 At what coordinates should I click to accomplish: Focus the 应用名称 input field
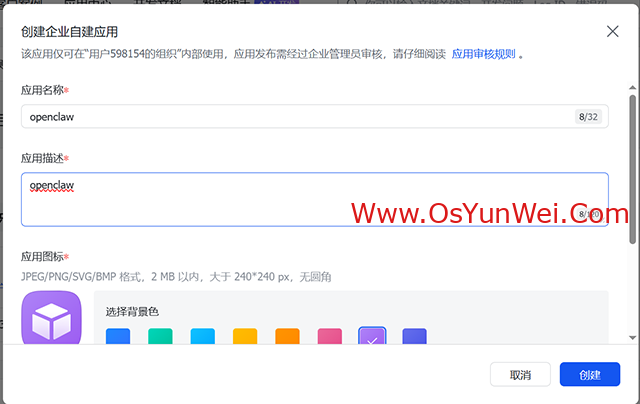click(x=290, y=117)
